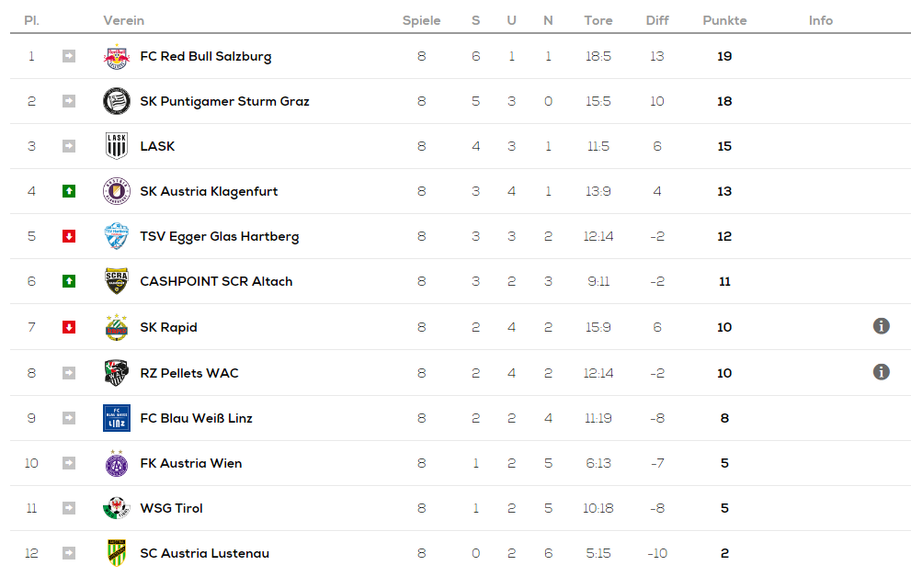
Task: Open the SK Rapid team link
Action: pos(168,327)
